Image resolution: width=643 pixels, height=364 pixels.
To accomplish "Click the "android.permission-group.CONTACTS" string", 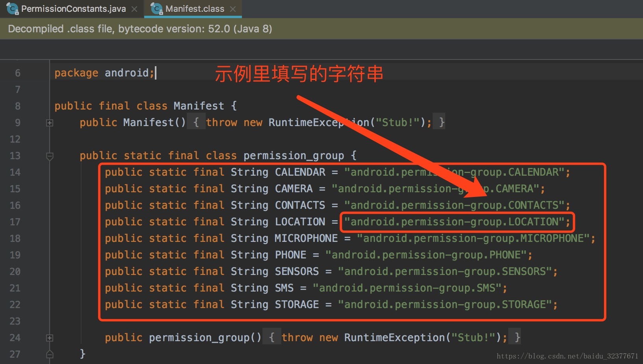I will coord(455,205).
